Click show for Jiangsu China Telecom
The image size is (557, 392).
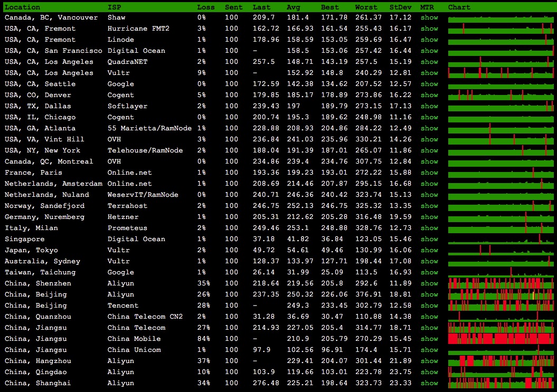point(429,328)
